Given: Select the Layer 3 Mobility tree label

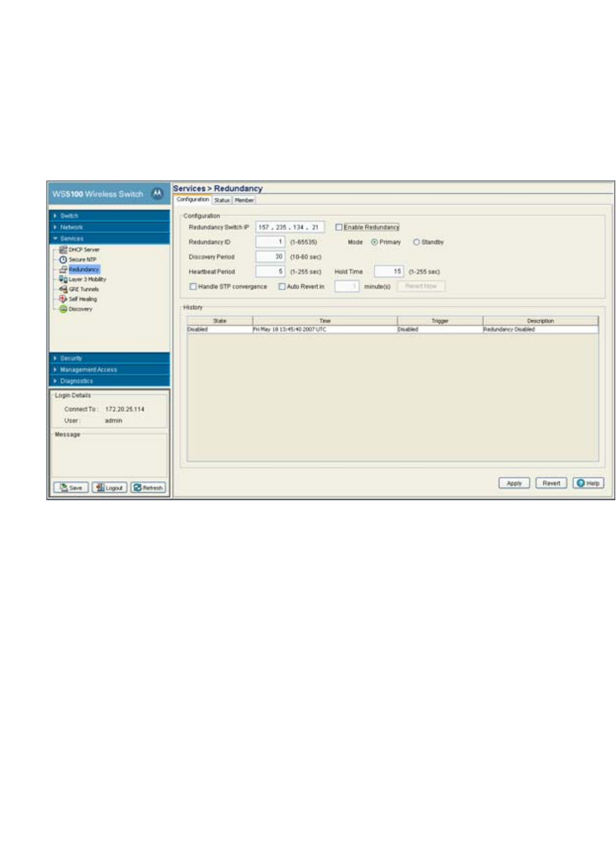Looking at the screenshot, I should 88,280.
